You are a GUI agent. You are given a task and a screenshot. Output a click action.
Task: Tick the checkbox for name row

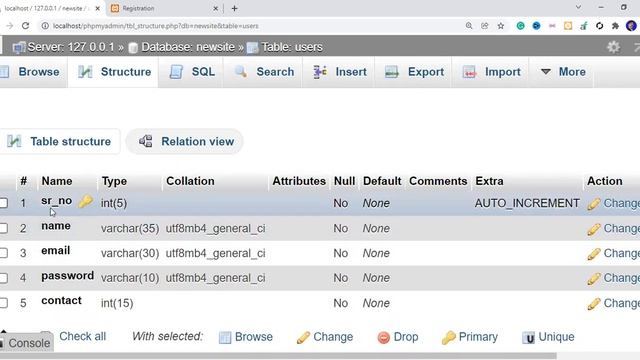pos(4,228)
